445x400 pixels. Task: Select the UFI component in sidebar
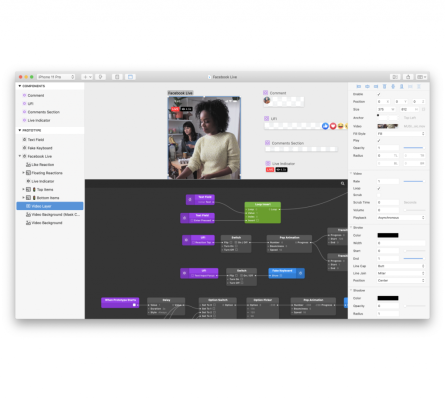30,104
